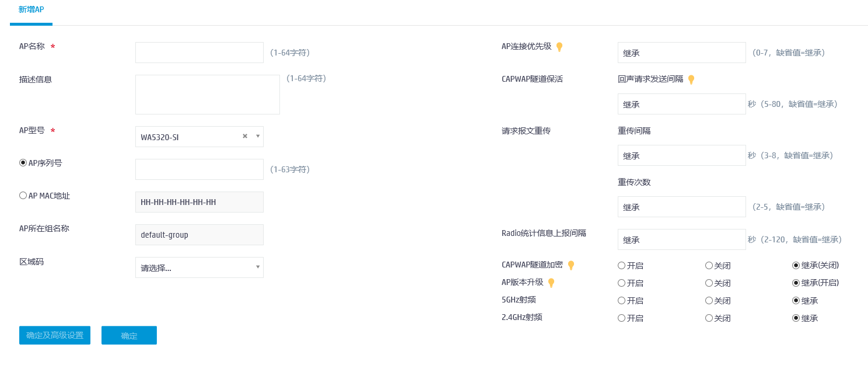Focus the AP名称 input field
This screenshot has height=372, width=868.
199,53
